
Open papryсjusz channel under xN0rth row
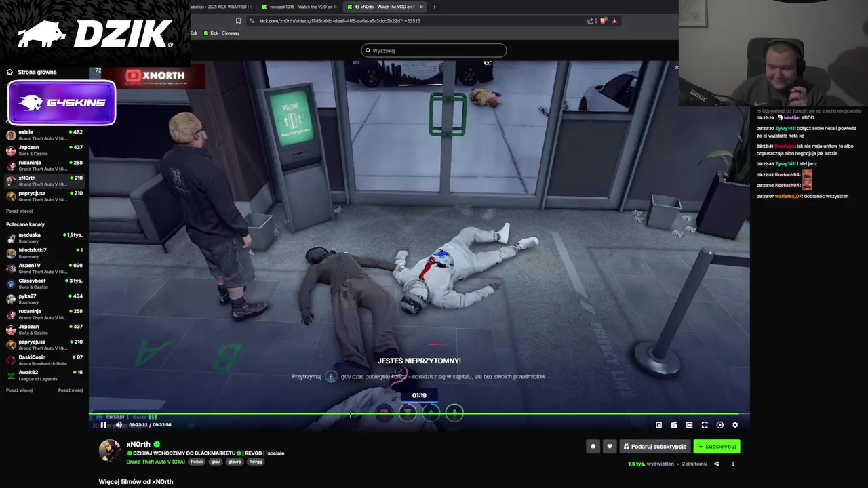click(x=44, y=196)
